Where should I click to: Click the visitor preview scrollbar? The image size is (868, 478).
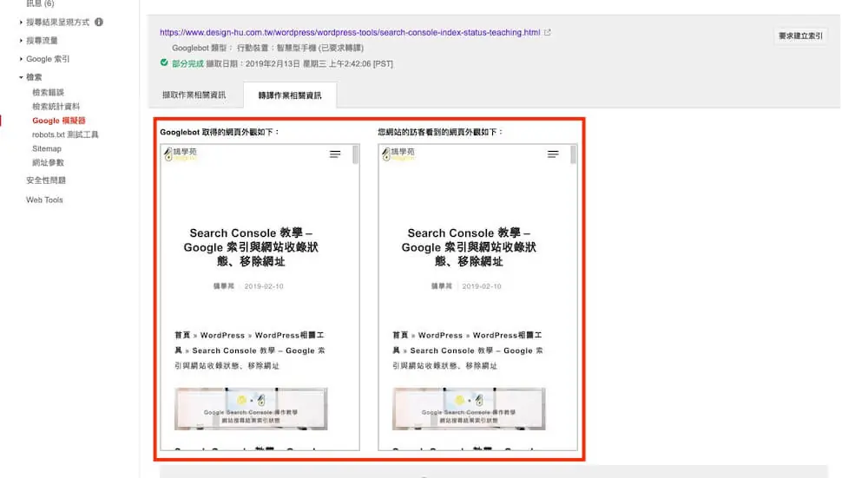574,154
